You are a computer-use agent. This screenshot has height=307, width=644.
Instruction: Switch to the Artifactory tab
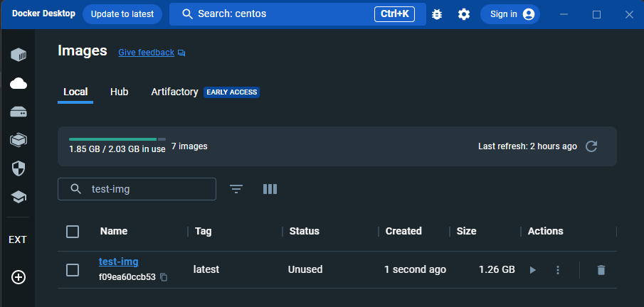(174, 92)
